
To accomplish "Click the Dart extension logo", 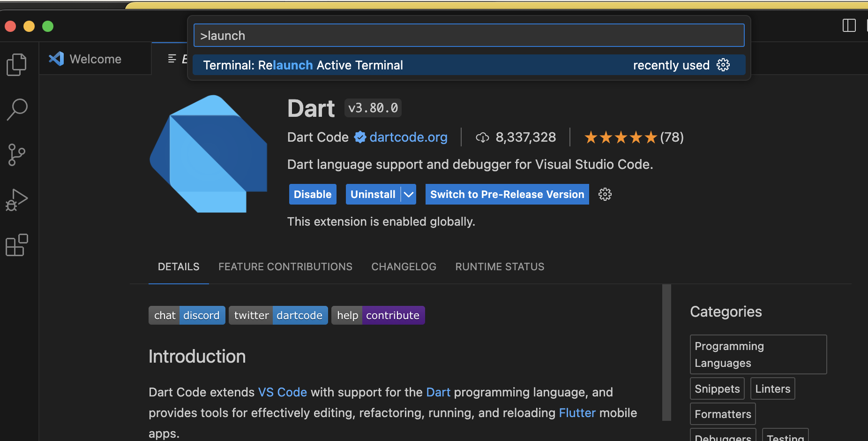I will tap(209, 154).
